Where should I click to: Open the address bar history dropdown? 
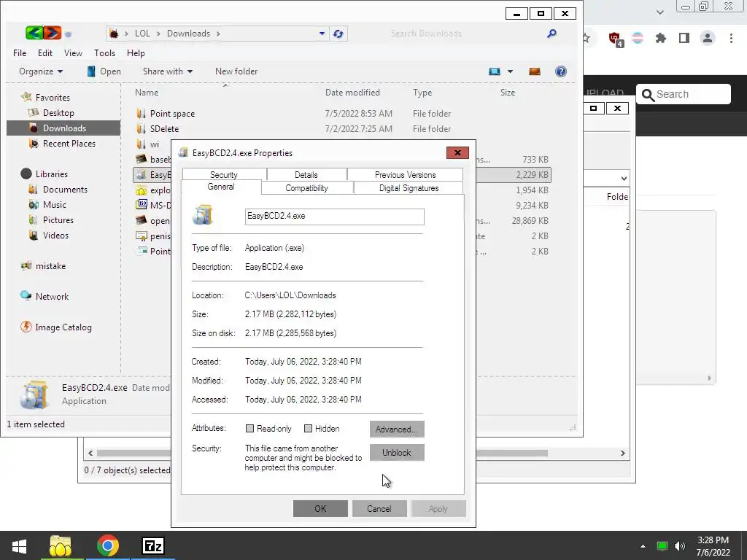click(322, 34)
